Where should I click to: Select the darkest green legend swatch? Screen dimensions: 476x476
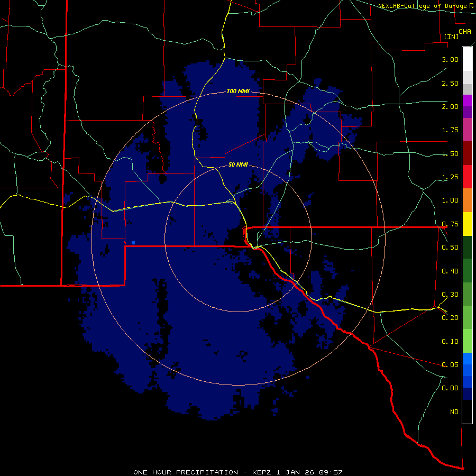point(467,248)
